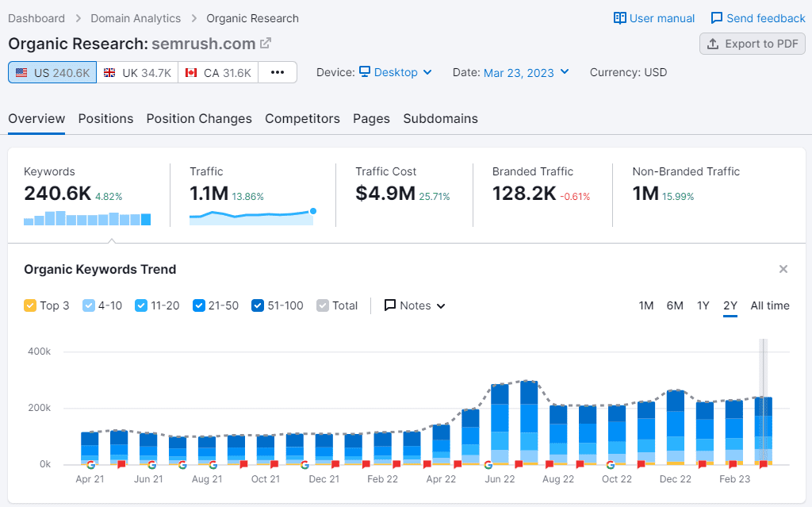Click the Non-Branded Traffic 1M value
Viewport: 812px width, 507px height.
645,194
